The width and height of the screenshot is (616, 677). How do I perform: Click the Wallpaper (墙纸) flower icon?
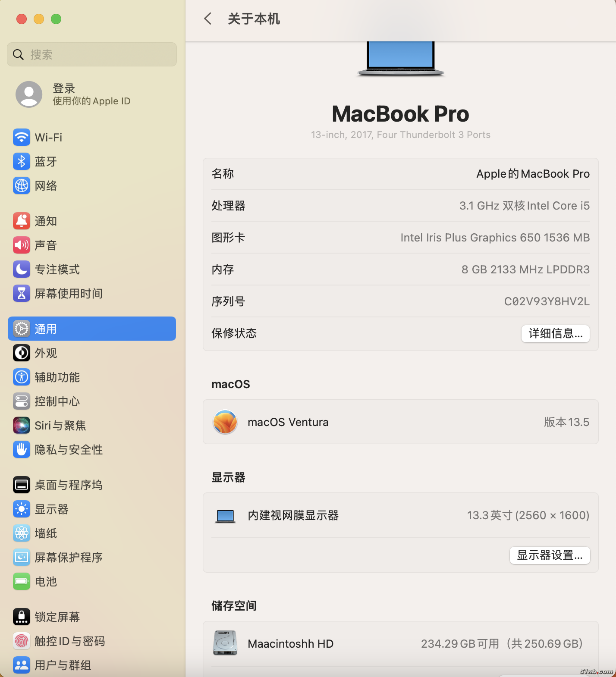22,533
